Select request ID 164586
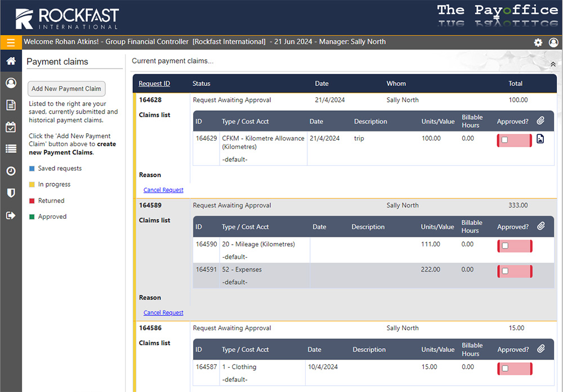 [x=150, y=328]
